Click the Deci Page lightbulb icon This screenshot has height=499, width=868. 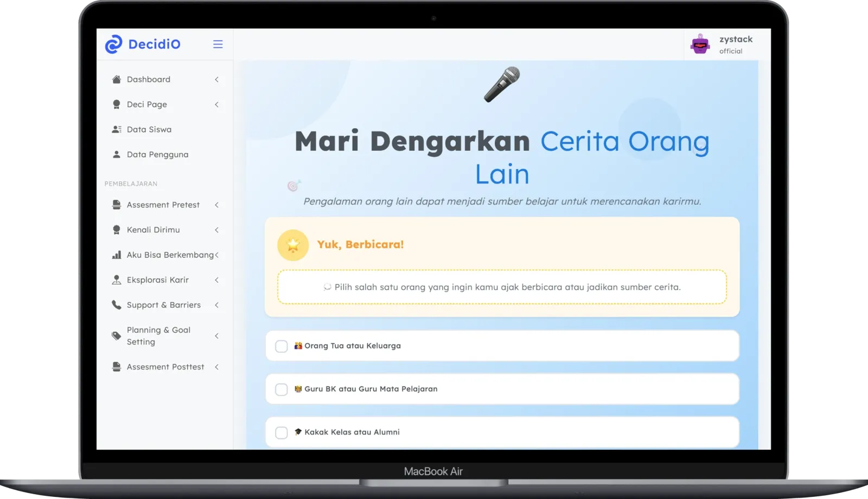click(116, 104)
